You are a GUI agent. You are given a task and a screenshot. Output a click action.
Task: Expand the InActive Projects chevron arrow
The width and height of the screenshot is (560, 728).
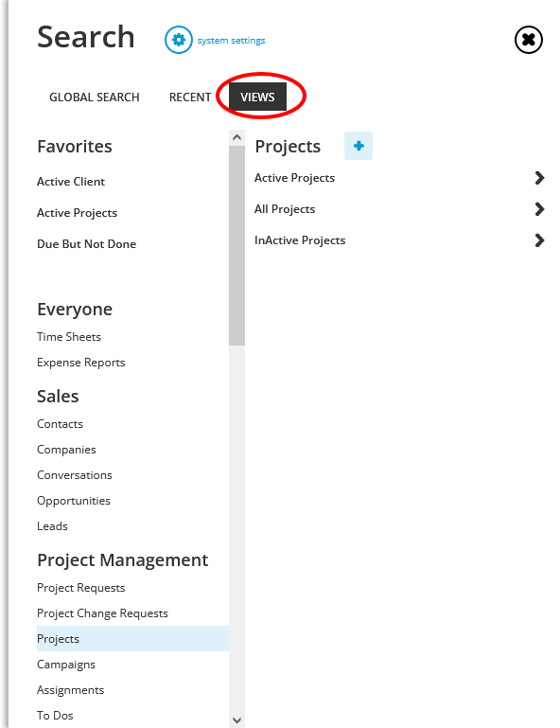pos(539,240)
